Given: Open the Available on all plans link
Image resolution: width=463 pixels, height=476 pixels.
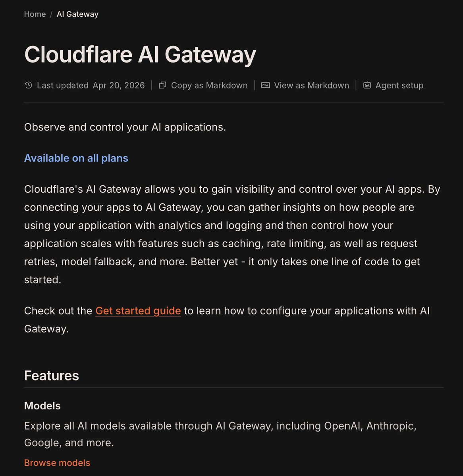Looking at the screenshot, I should tap(76, 158).
